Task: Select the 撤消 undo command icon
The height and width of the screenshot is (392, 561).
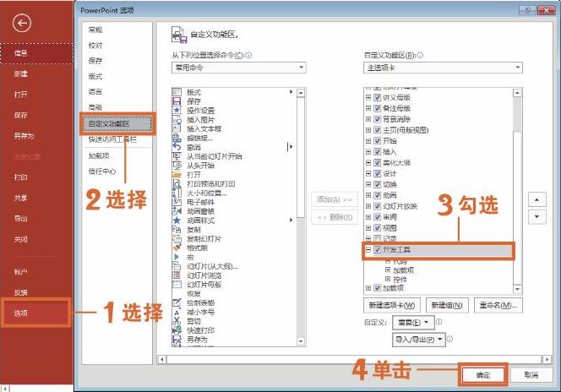Action: pyautogui.click(x=177, y=147)
